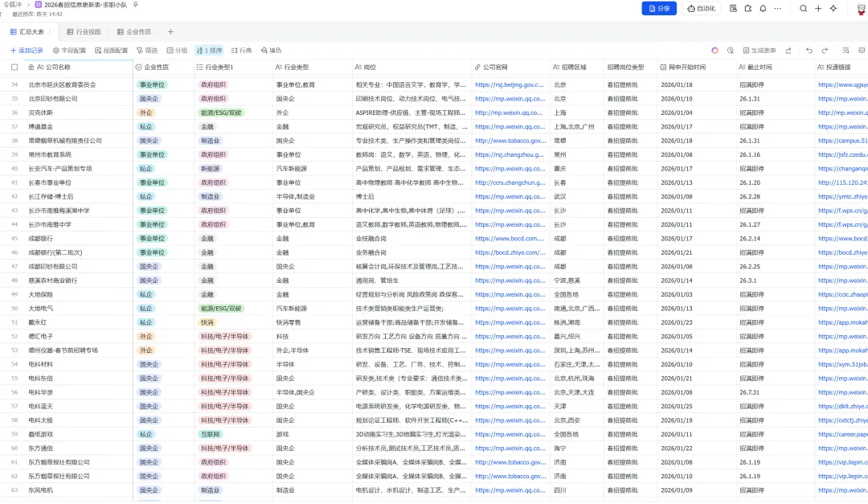Click 生成表单 to generate a form
The height and width of the screenshot is (504, 868).
pyautogui.click(x=759, y=51)
